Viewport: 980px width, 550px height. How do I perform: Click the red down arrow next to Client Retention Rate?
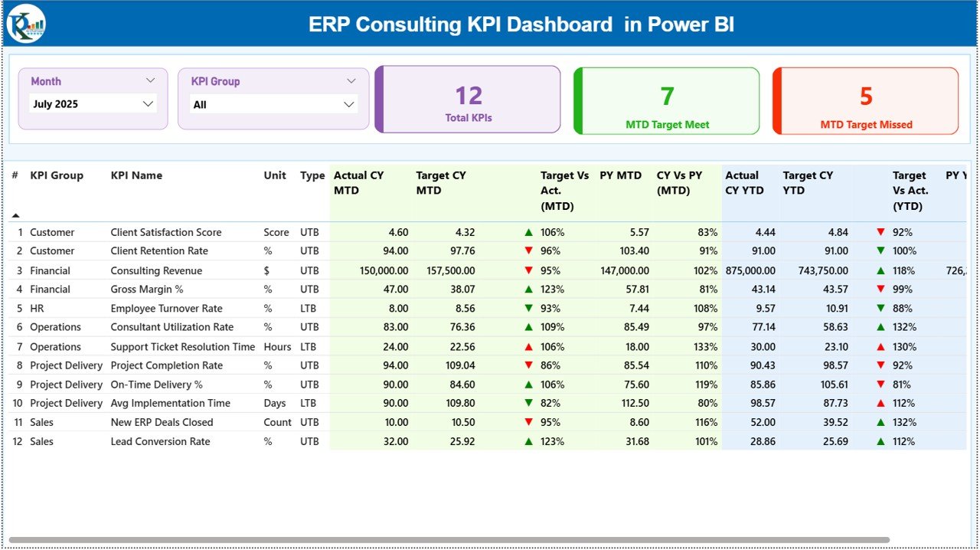pyautogui.click(x=527, y=250)
